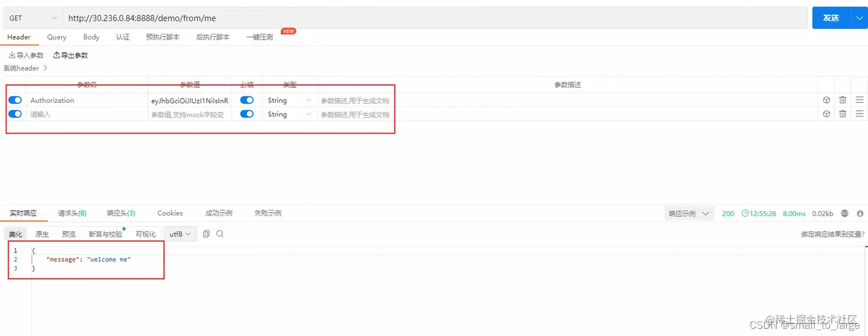868x336 pixels.
Task: Switch to the Query tab
Action: [x=57, y=37]
